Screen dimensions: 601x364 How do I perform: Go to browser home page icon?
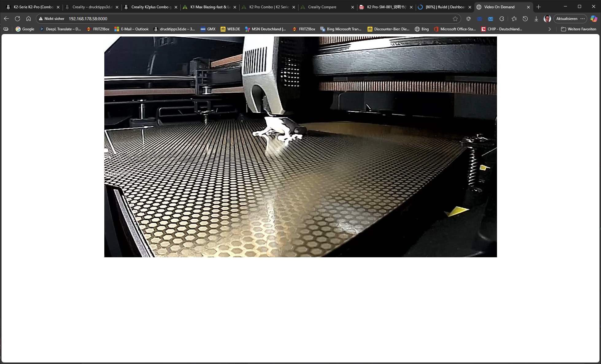tap(29, 19)
